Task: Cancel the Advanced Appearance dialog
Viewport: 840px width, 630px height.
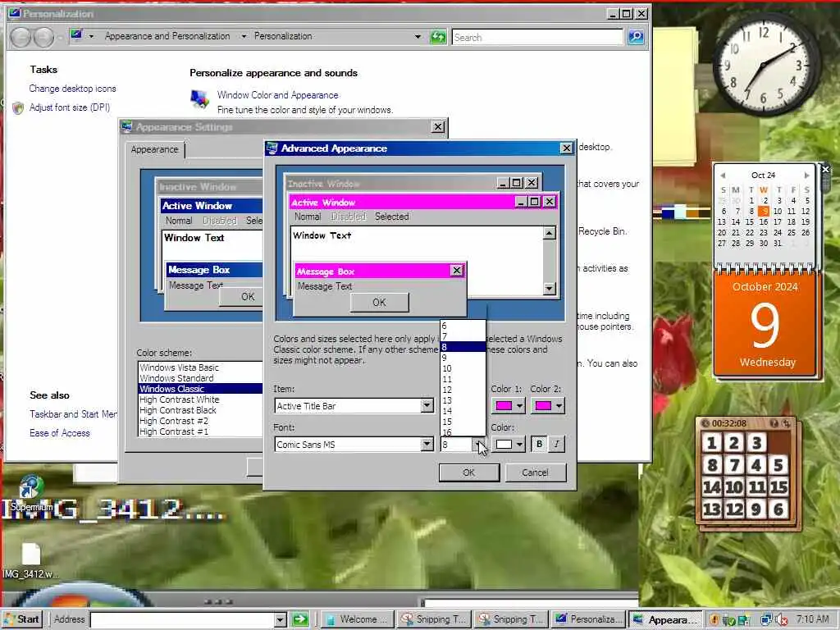Action: (535, 472)
